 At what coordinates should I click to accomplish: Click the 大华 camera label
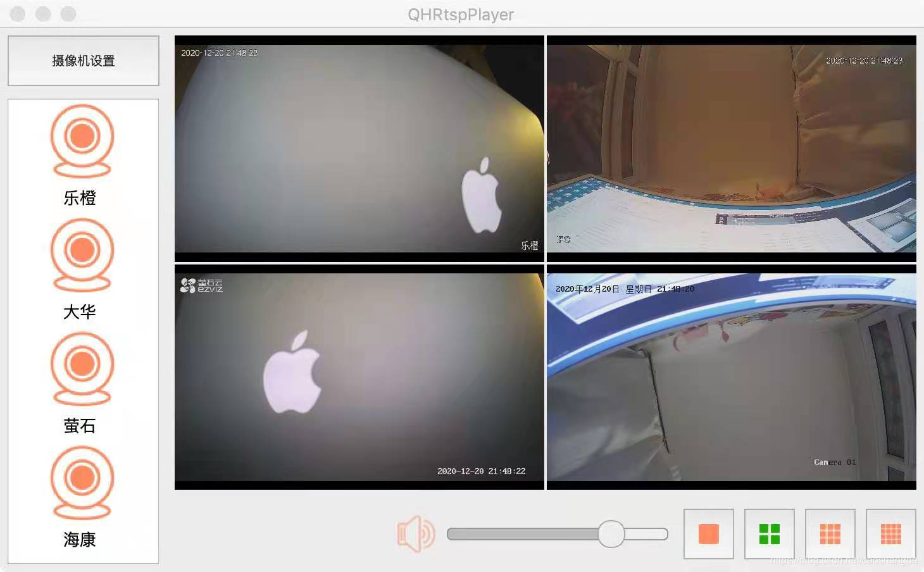pyautogui.click(x=80, y=312)
